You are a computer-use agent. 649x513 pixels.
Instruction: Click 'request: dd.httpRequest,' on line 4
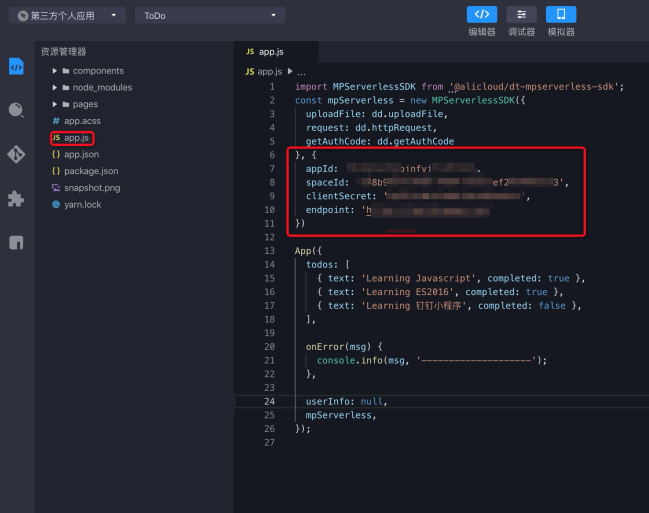point(371,128)
